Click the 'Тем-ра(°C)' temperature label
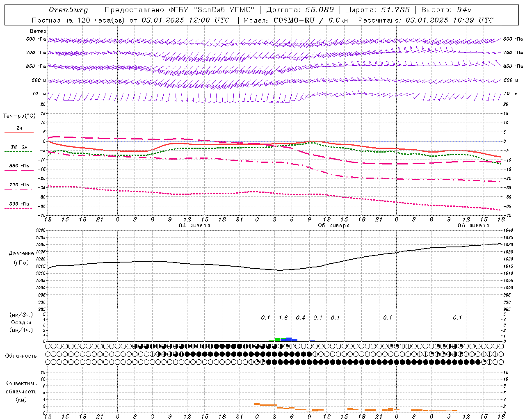The width and height of the screenshot is (525, 420). [19, 116]
